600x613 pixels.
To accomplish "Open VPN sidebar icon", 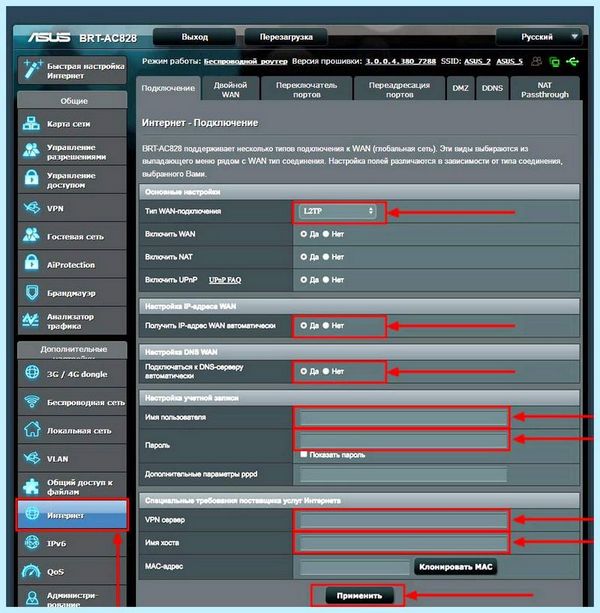I will (x=32, y=208).
